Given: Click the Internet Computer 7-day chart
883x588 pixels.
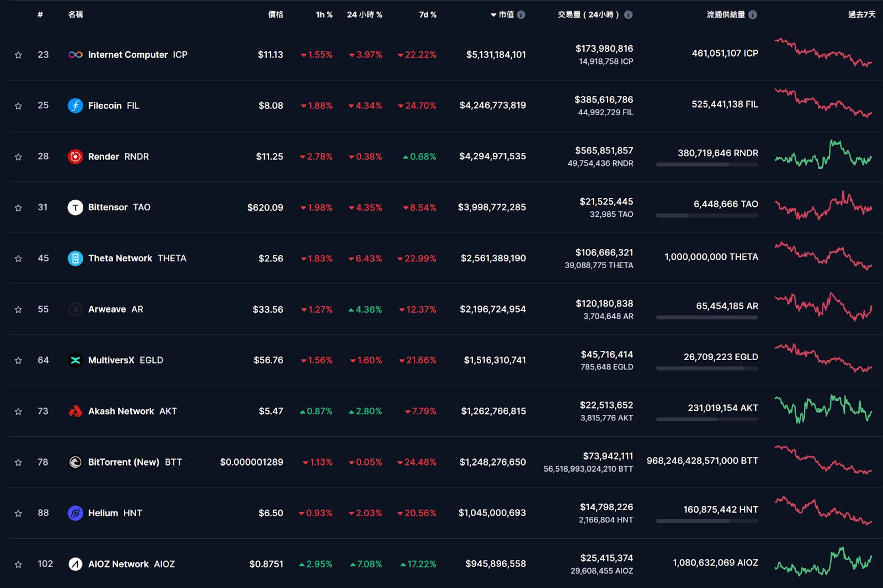Looking at the screenshot, I should coord(823,52).
